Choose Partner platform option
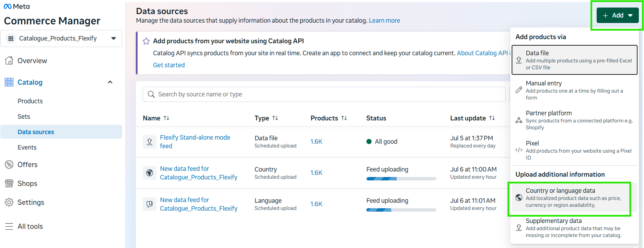This screenshot has height=248, width=644. coord(574,120)
